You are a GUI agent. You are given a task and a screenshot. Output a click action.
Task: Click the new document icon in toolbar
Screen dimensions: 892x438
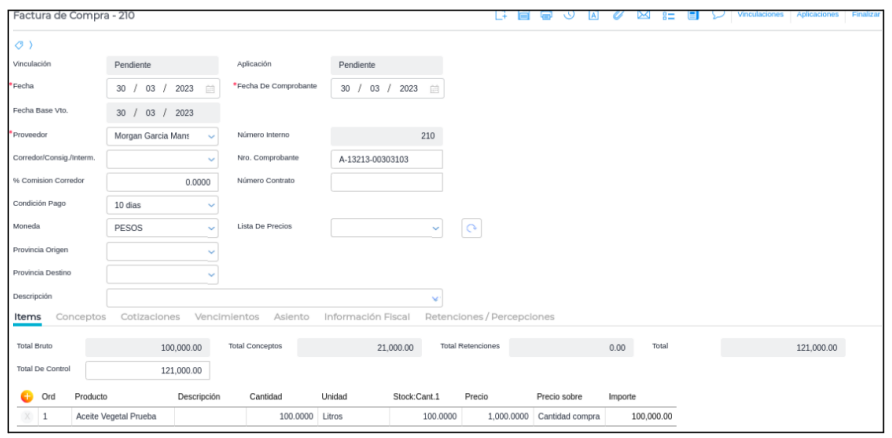click(501, 15)
